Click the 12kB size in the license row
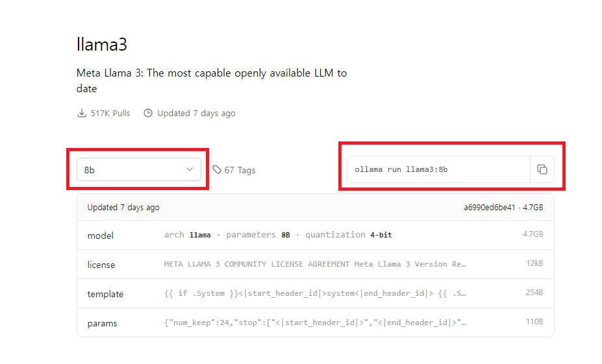Image resolution: width=602 pixels, height=364 pixels. [x=534, y=263]
